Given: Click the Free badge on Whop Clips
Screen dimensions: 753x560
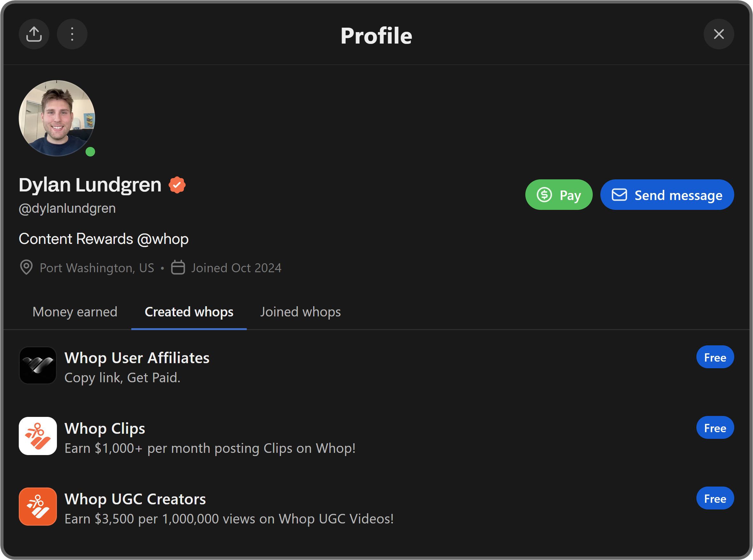Looking at the screenshot, I should pyautogui.click(x=715, y=427).
